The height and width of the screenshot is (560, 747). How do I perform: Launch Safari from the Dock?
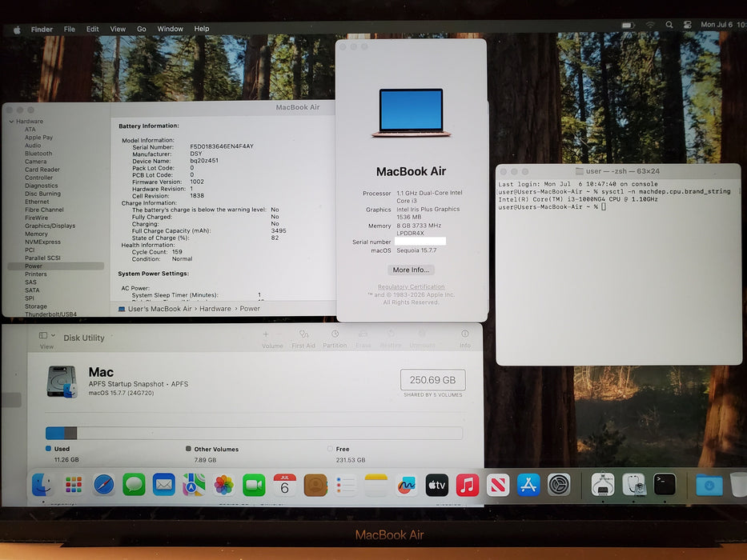point(104,486)
